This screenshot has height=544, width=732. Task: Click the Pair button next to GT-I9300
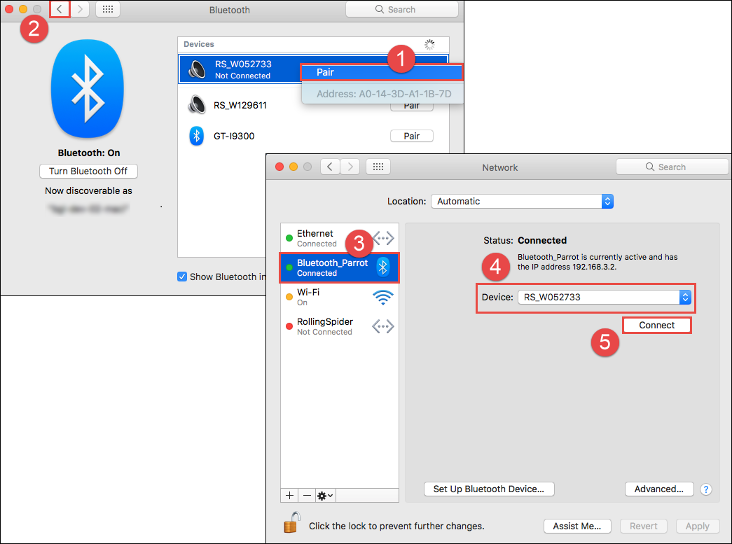[x=411, y=136]
